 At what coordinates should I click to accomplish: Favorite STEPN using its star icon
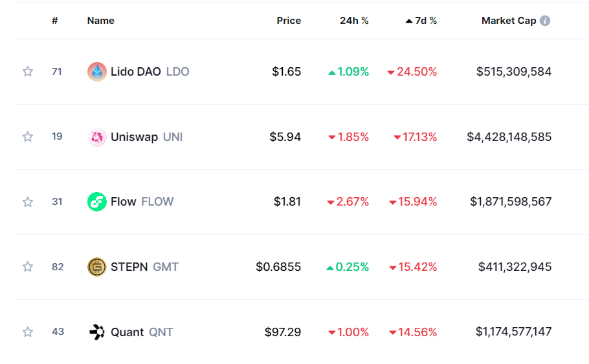[x=28, y=267]
